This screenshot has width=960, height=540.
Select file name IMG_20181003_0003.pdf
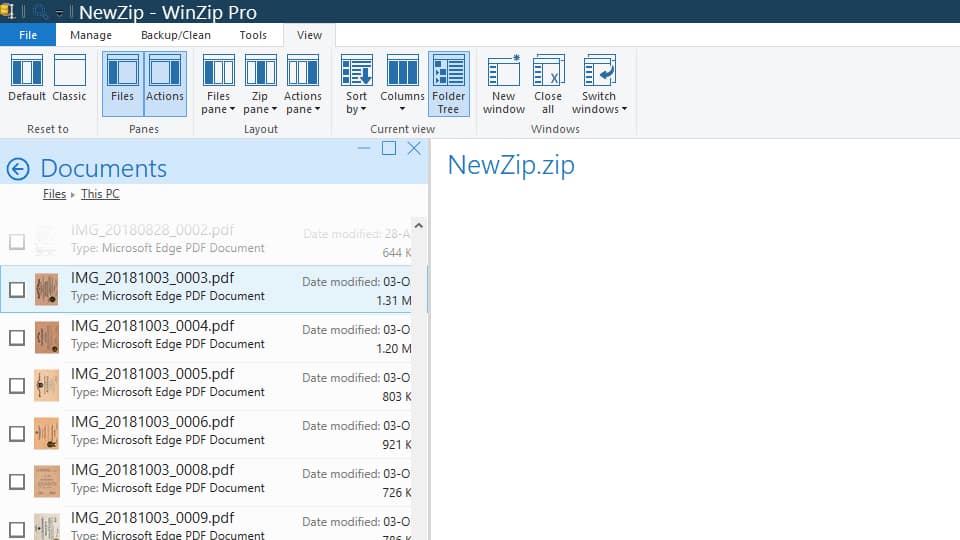tap(152, 278)
